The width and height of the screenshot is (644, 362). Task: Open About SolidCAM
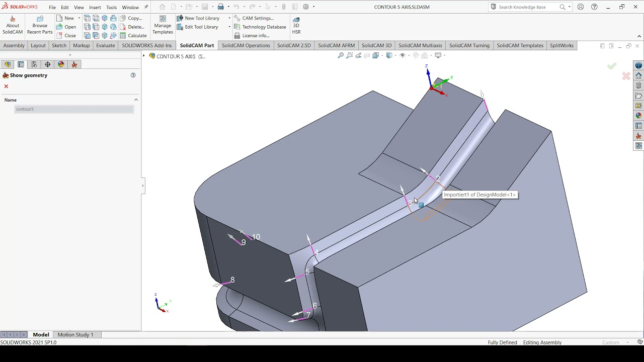[x=13, y=25]
